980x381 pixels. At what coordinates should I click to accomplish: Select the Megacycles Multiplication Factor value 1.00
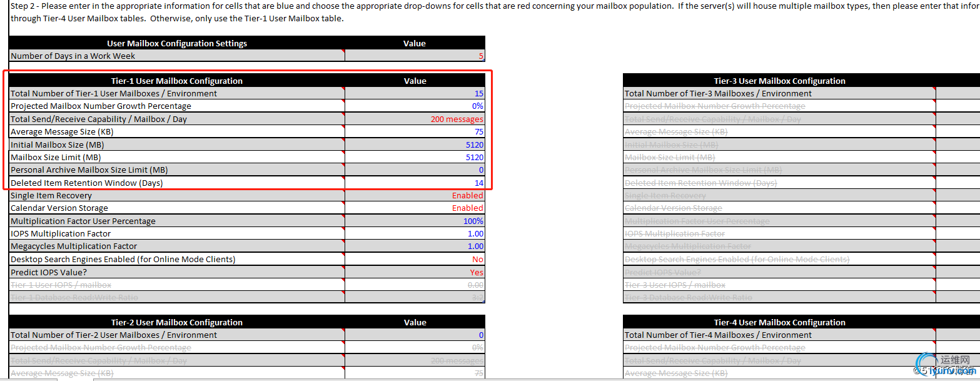tap(415, 246)
